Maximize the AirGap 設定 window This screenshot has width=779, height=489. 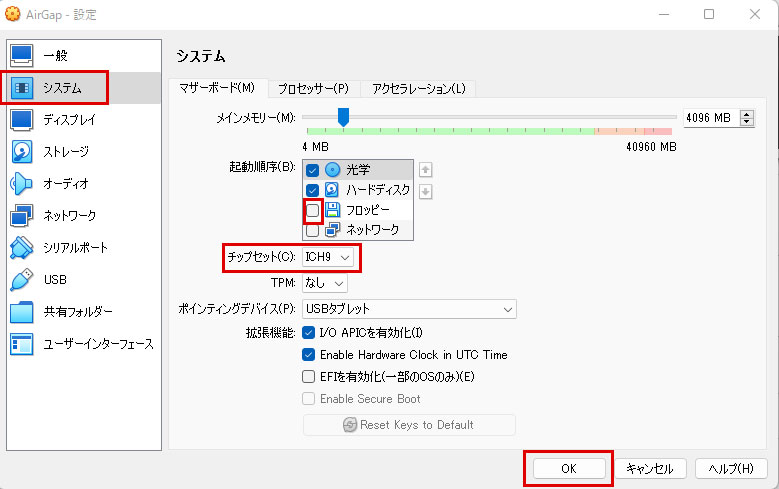point(709,14)
